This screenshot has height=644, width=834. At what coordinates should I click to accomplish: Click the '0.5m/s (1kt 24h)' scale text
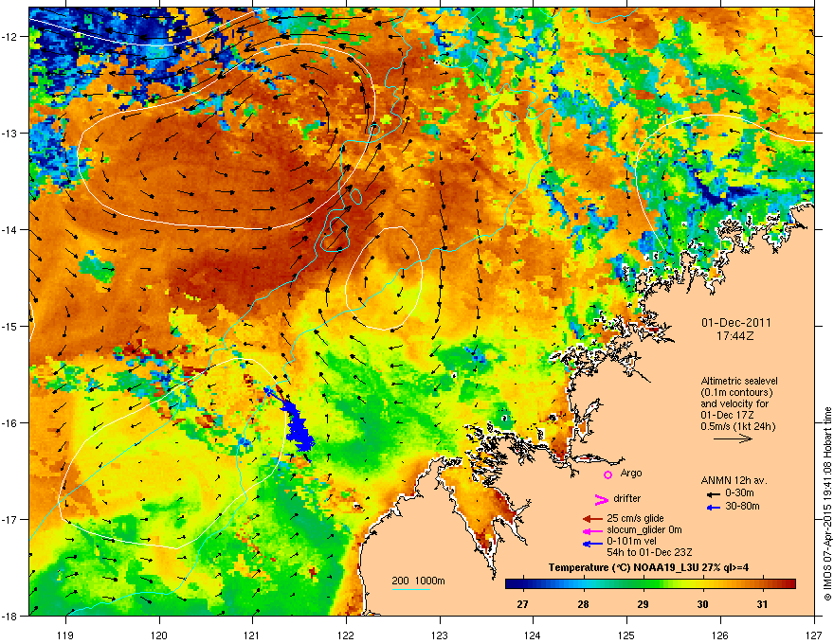pyautogui.click(x=737, y=426)
